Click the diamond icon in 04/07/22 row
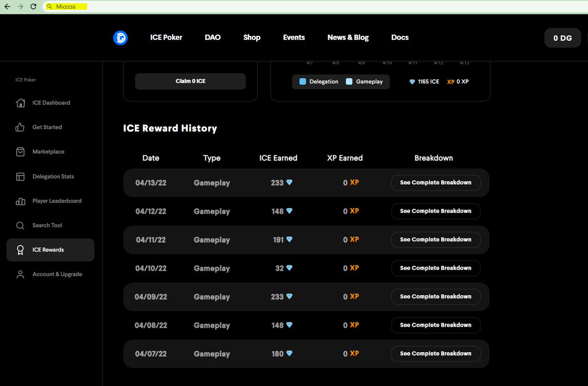Image resolution: width=588 pixels, height=386 pixels. point(290,354)
